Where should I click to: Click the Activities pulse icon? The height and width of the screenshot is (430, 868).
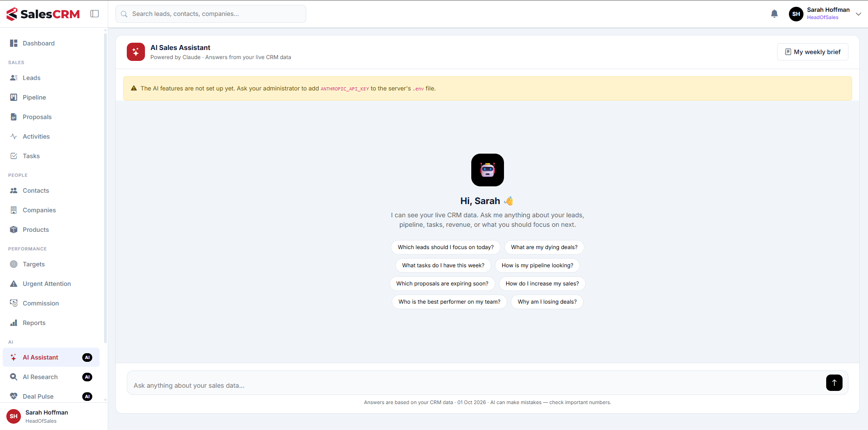(14, 136)
